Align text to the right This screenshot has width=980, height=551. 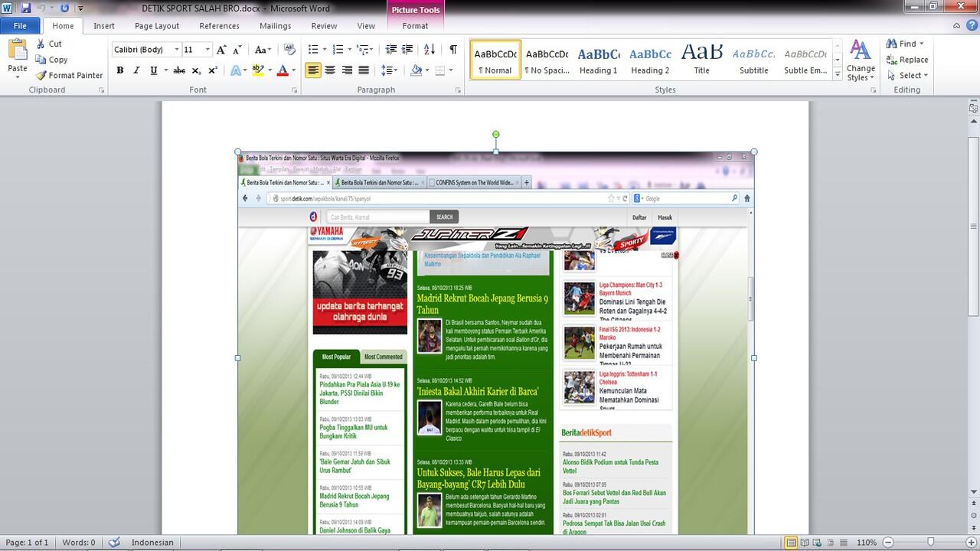[x=347, y=70]
